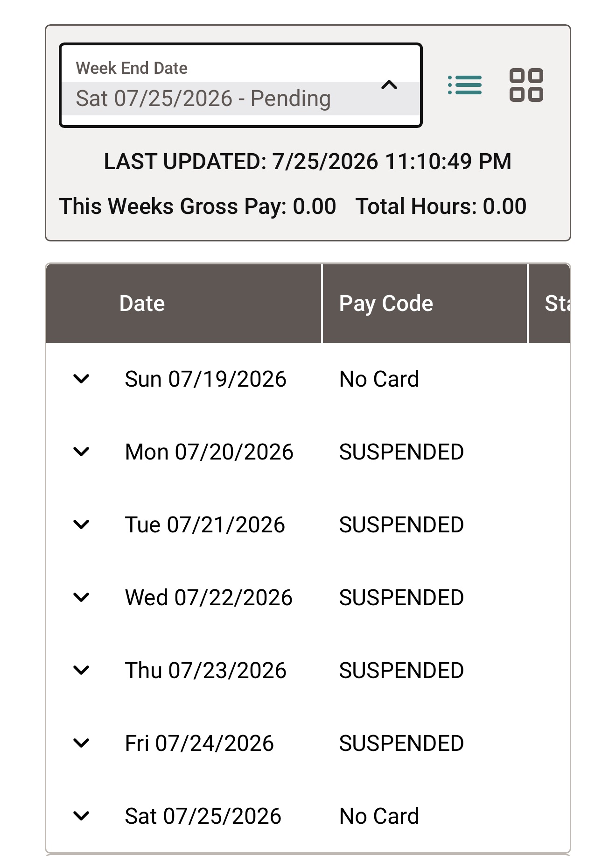
Task: Expand the Thu 07/23/2026 row
Action: click(81, 670)
